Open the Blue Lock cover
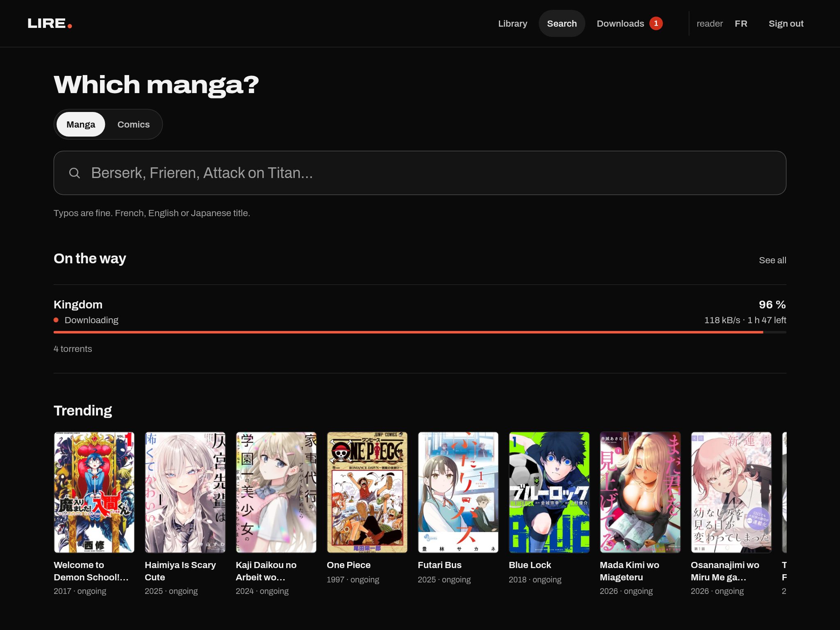The image size is (840, 630). (x=549, y=492)
